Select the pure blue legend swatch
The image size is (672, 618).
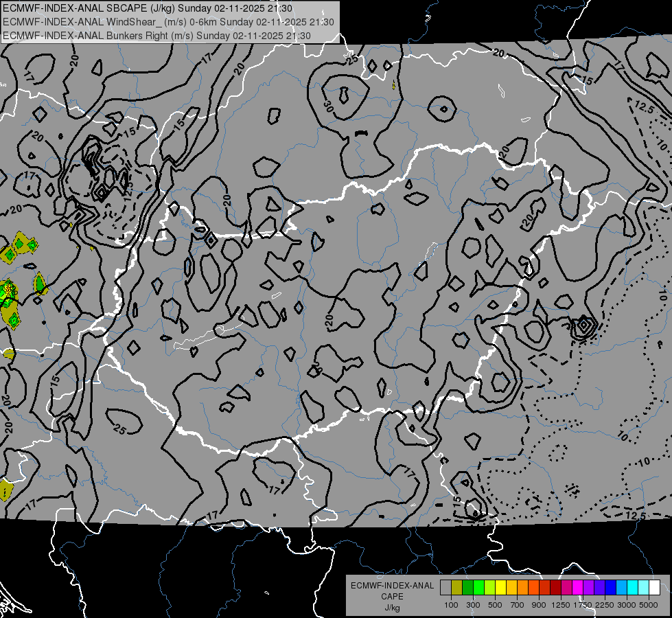coord(611,588)
